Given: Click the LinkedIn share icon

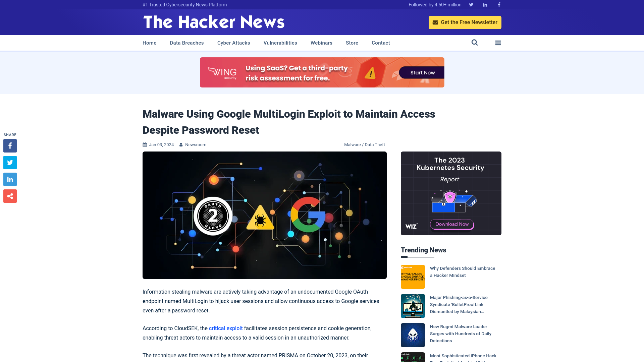Looking at the screenshot, I should (x=10, y=179).
